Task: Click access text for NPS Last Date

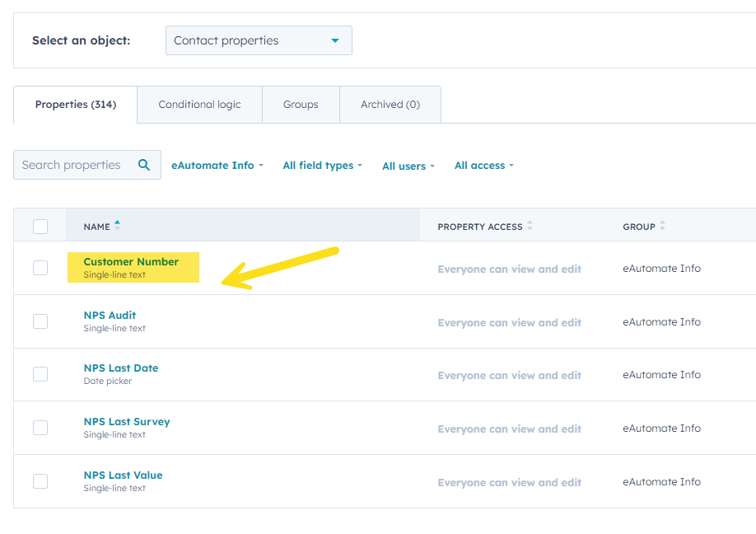Action: pyautogui.click(x=510, y=375)
